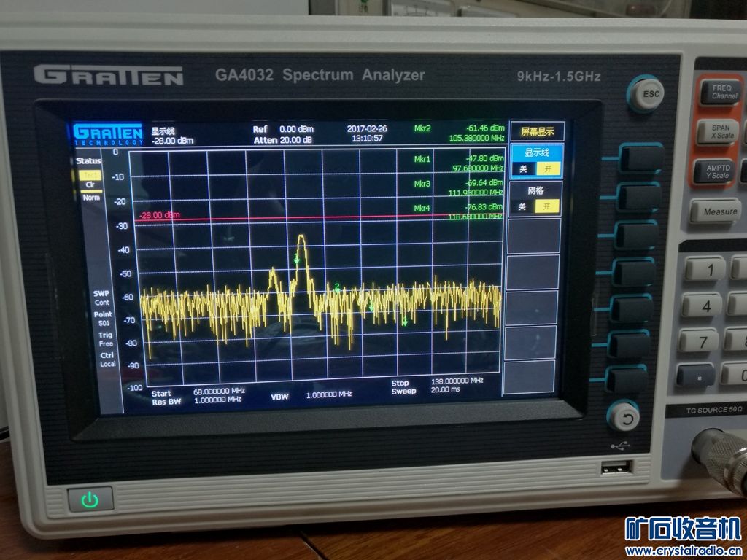Screen dimensions: 747x560
Task: Click the 13:10:57 time readout
Action: [x=367, y=138]
